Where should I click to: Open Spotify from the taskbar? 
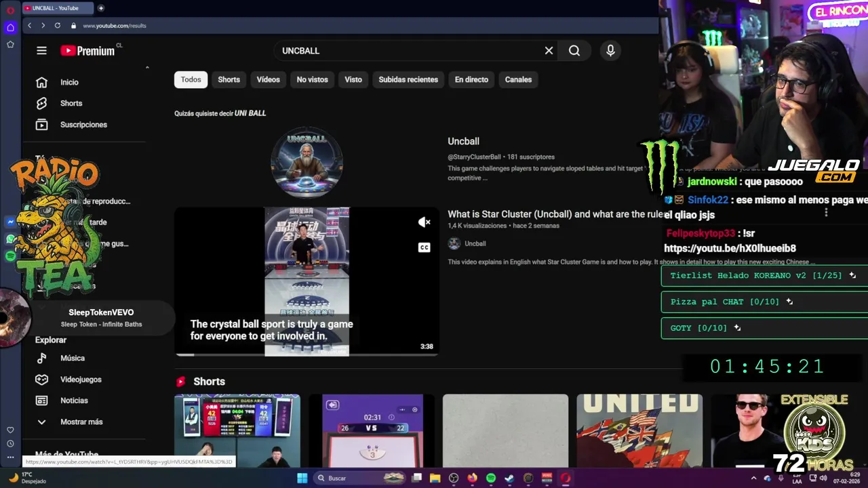tap(491, 478)
